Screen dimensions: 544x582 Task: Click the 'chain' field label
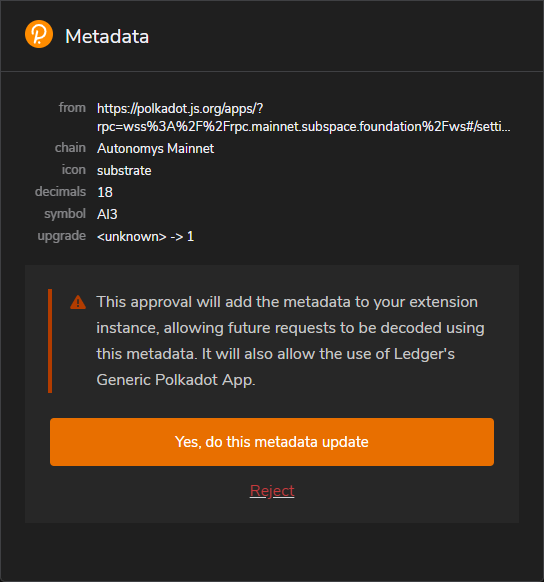click(71, 148)
